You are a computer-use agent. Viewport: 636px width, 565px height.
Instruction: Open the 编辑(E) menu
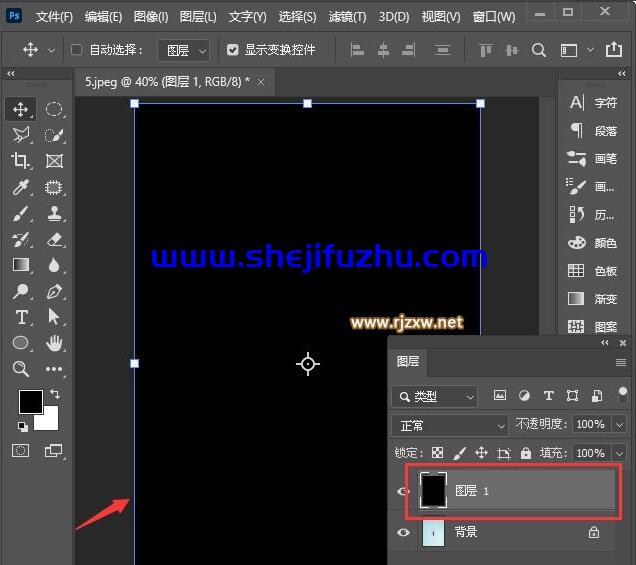pos(103,17)
